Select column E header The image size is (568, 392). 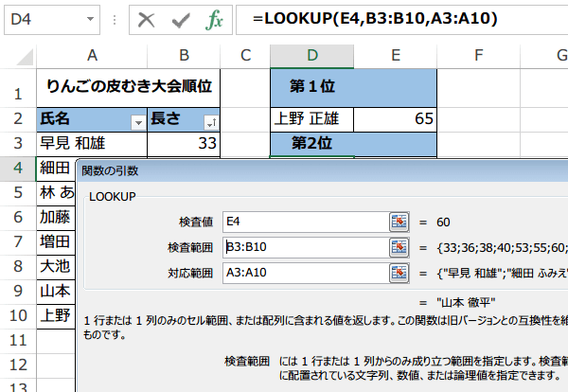tap(395, 56)
